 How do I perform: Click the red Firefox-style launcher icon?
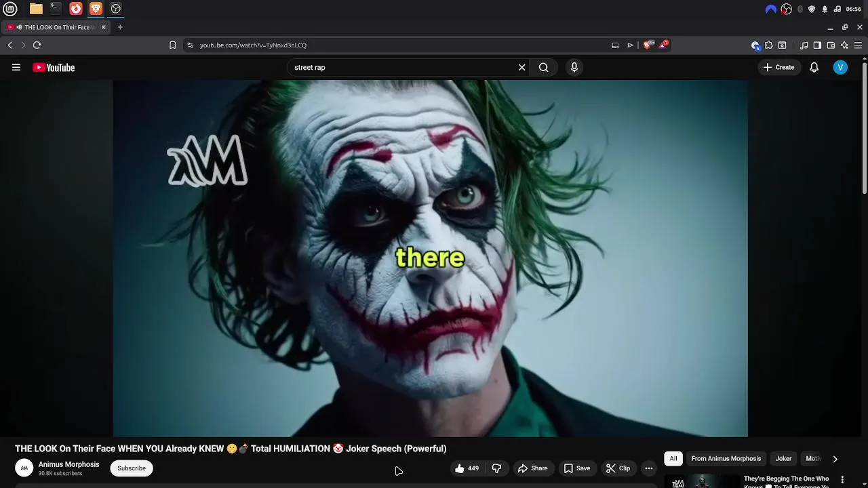pyautogui.click(x=76, y=9)
